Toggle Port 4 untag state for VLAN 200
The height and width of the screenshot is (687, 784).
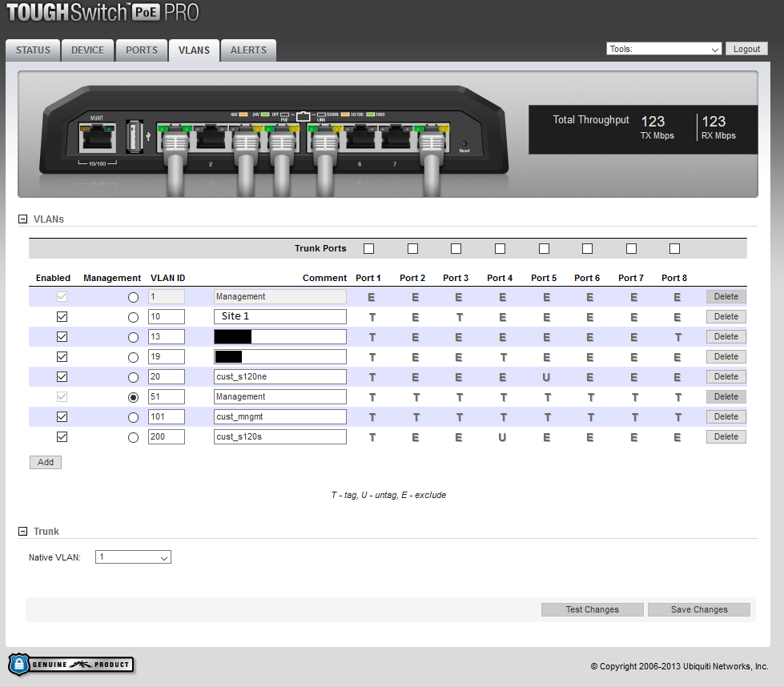click(x=501, y=437)
